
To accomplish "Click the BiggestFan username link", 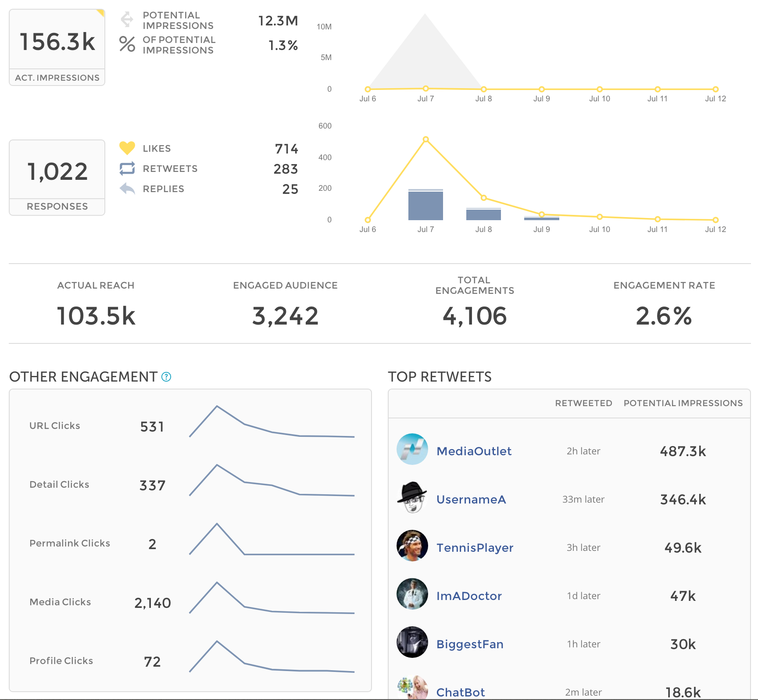I will [470, 644].
